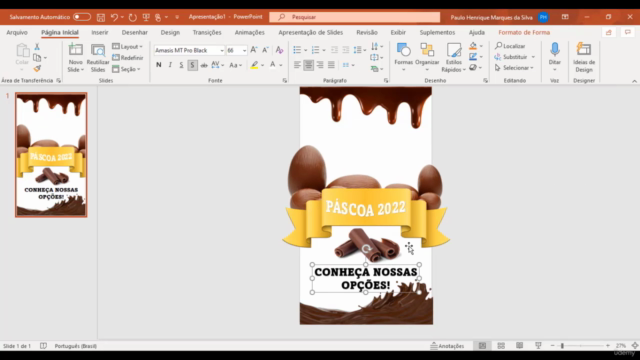Go to the Design tab
Screen dimensions: 640x360
(170, 32)
